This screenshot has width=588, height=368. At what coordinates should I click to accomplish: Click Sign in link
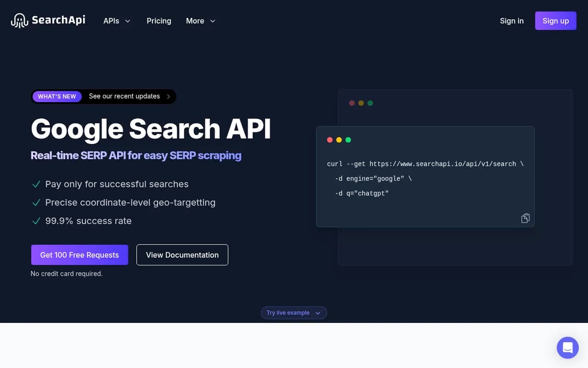click(512, 21)
